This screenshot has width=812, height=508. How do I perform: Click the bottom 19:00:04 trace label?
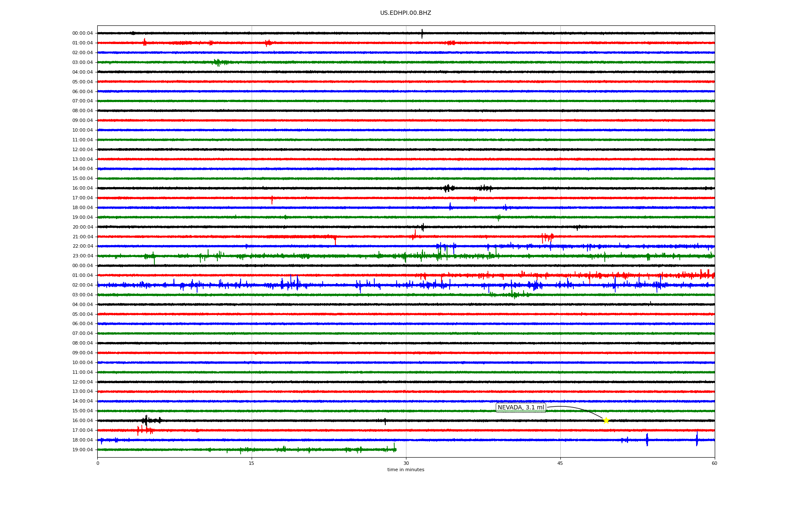82,450
